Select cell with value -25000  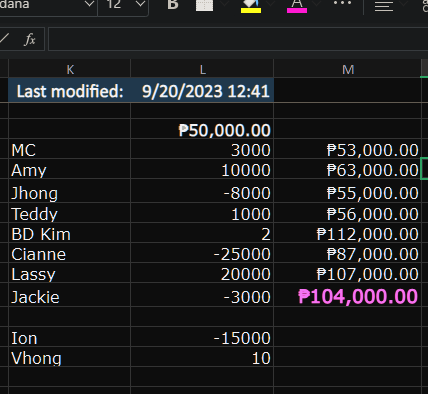202,253
